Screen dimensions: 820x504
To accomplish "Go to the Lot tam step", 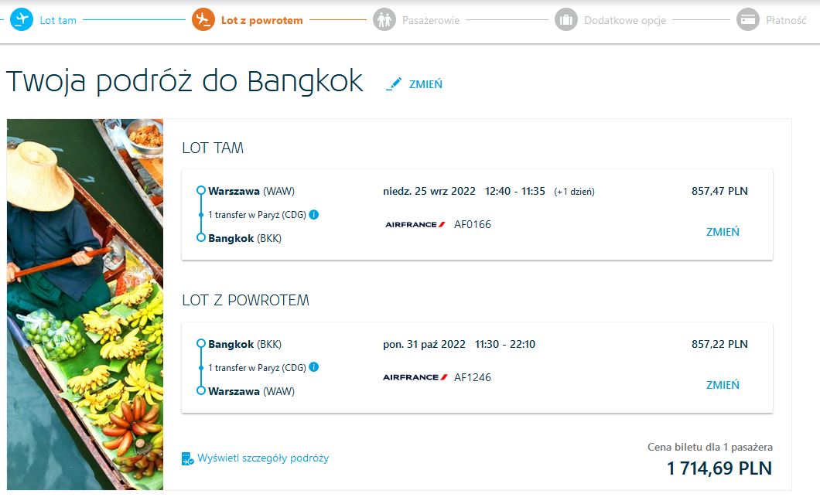I will click(x=58, y=20).
